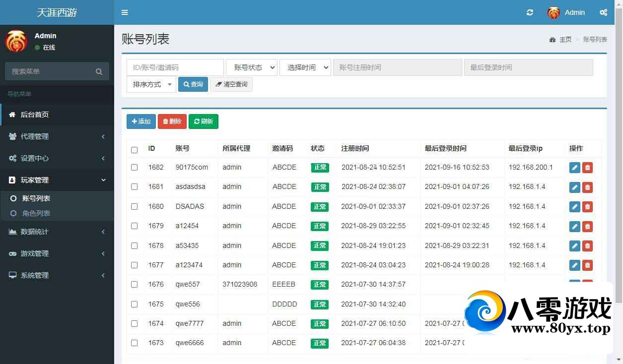Click the monitor icon beside 系统管理
Screen dimensions: 623x364
[12, 275]
